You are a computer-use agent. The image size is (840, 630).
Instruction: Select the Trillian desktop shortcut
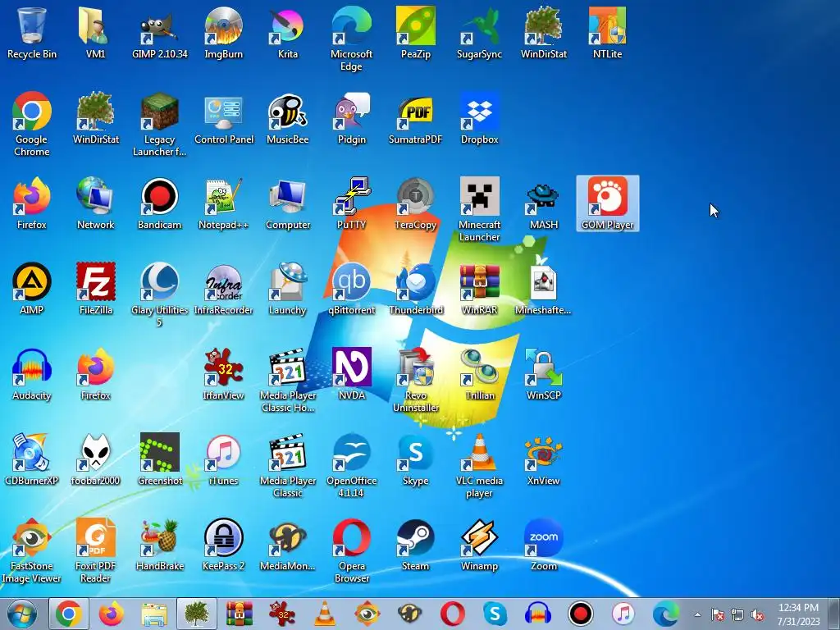coord(479,374)
